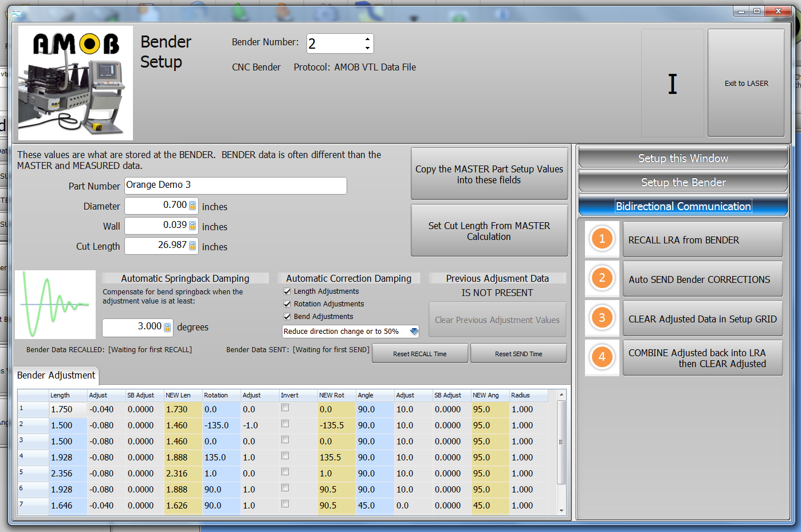Click the orange number 1 step icon
This screenshot has height=532, width=801.
[602, 239]
